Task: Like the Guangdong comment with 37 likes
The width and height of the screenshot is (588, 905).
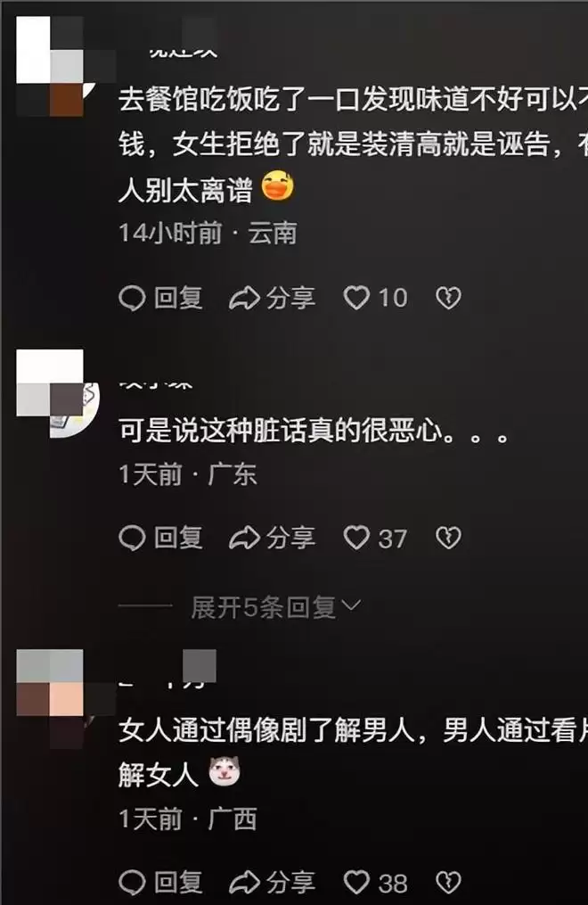Action: [x=357, y=538]
